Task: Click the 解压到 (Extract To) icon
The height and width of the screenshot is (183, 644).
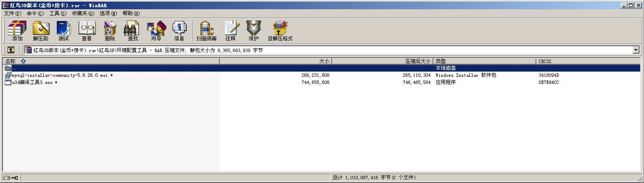Action: pyautogui.click(x=41, y=31)
